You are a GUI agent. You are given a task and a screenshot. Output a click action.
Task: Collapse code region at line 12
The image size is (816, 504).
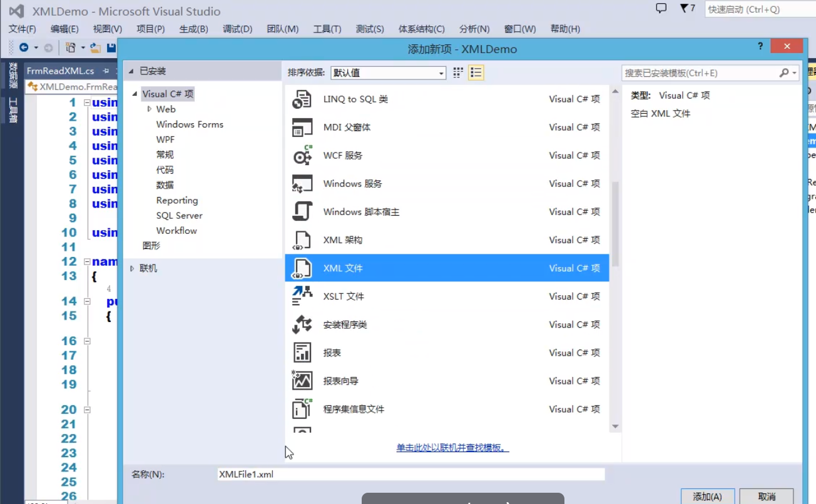[x=87, y=261]
